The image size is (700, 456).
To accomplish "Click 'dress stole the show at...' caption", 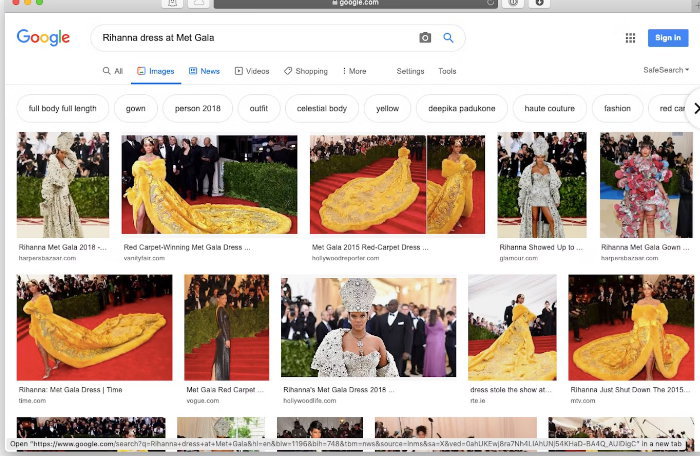I will pos(511,390).
